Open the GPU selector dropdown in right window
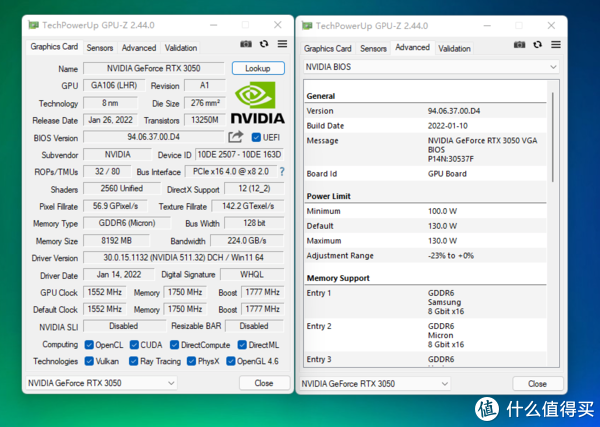Image resolution: width=600 pixels, height=427 pixels. (375, 384)
